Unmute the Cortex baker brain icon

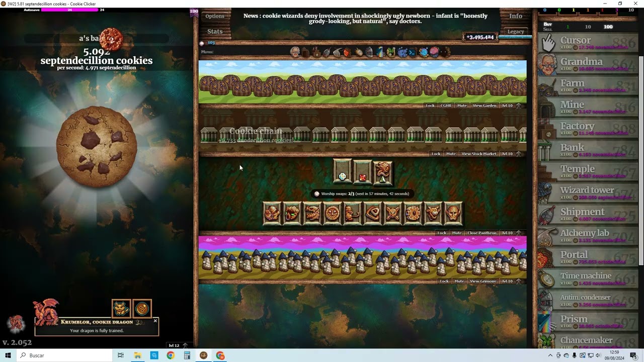point(434,52)
